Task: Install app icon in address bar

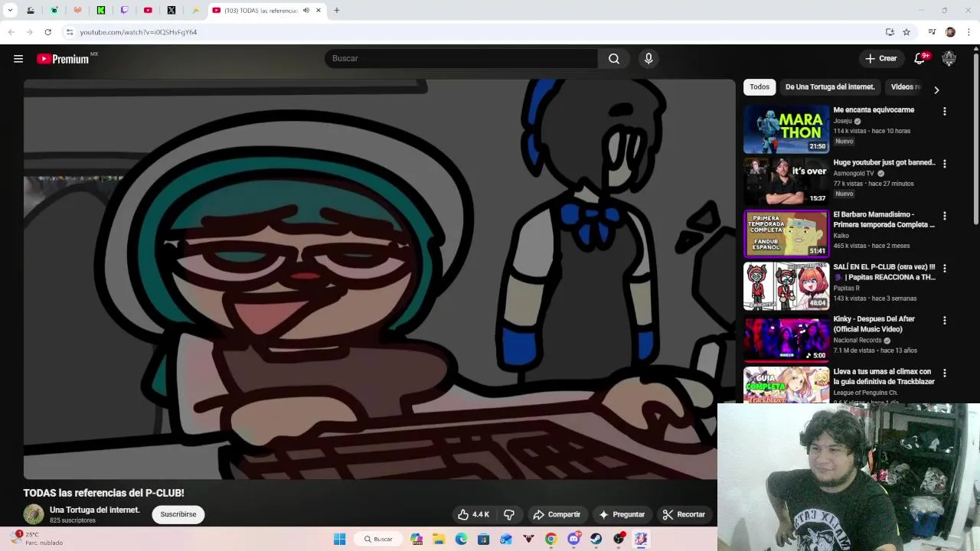Action: (x=890, y=32)
